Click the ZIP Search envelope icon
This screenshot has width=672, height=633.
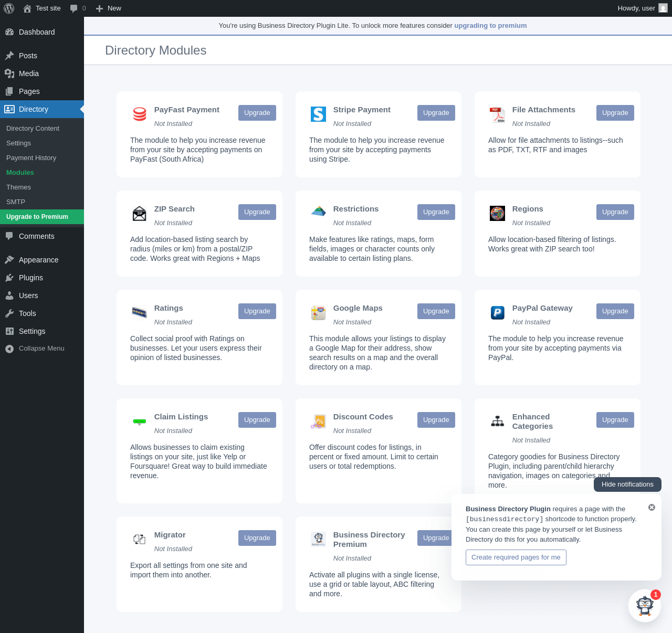click(x=140, y=213)
